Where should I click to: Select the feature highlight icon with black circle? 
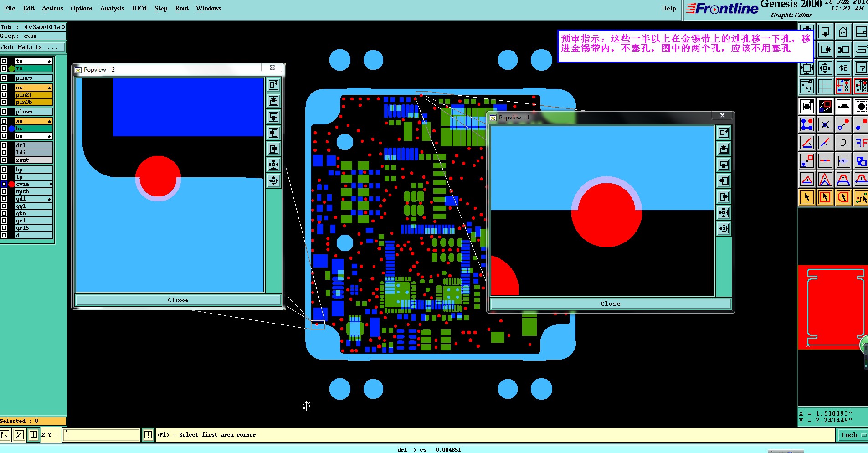click(807, 106)
